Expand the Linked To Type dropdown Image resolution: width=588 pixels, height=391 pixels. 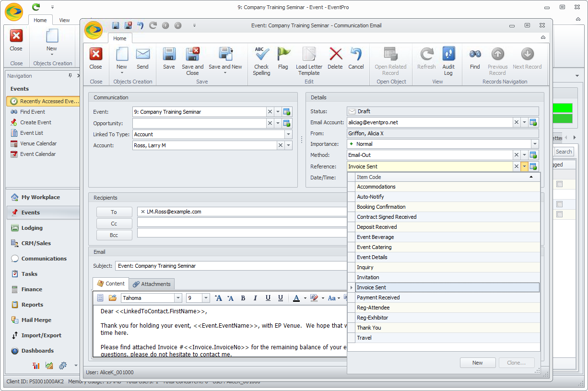click(288, 134)
